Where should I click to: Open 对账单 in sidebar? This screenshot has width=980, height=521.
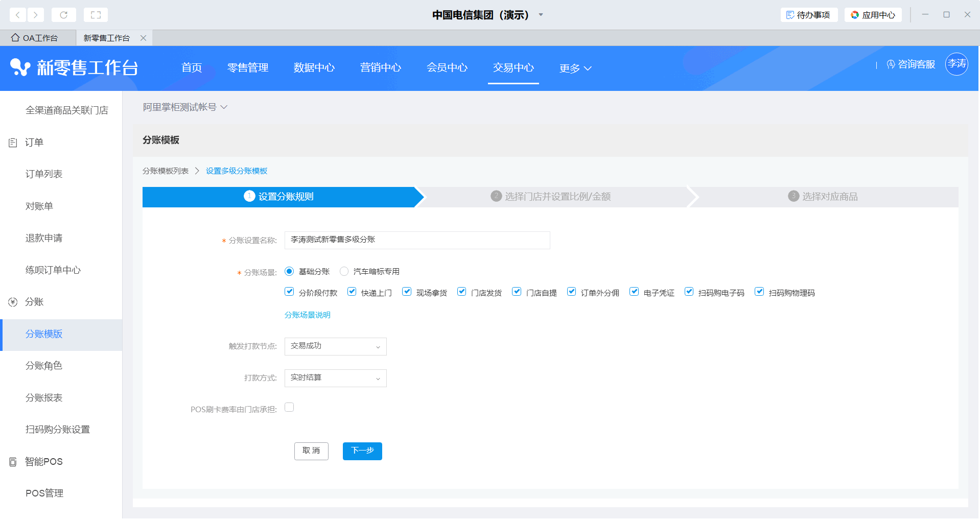click(39, 206)
